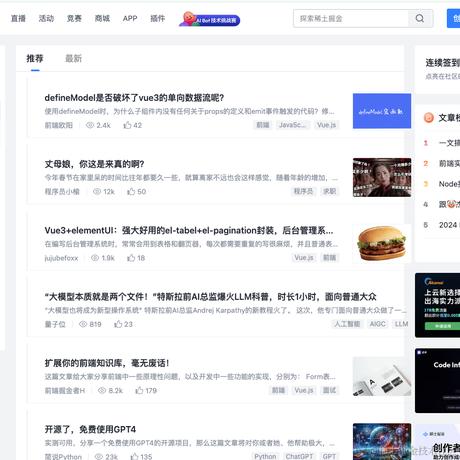Click the LLM tag
The height and width of the screenshot is (460, 460).
(x=401, y=324)
